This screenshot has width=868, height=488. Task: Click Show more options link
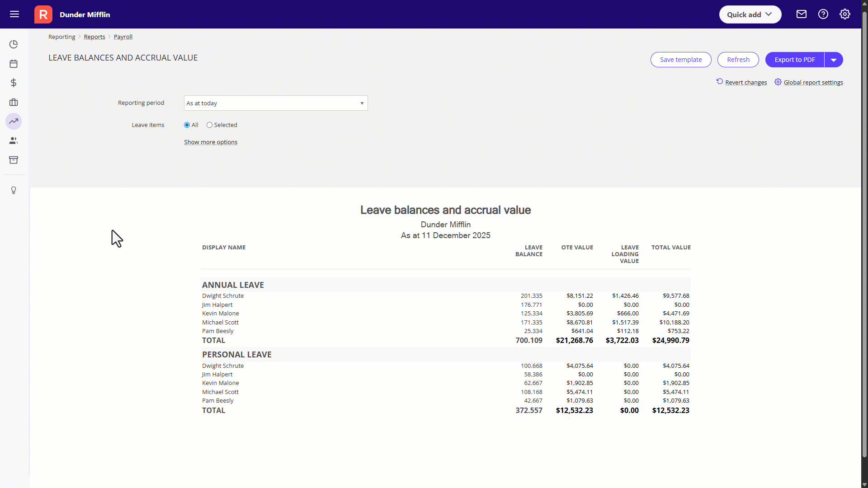point(211,142)
